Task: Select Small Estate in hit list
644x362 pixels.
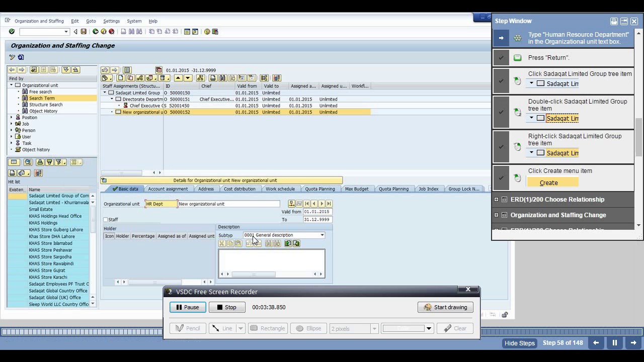Action: (41, 209)
